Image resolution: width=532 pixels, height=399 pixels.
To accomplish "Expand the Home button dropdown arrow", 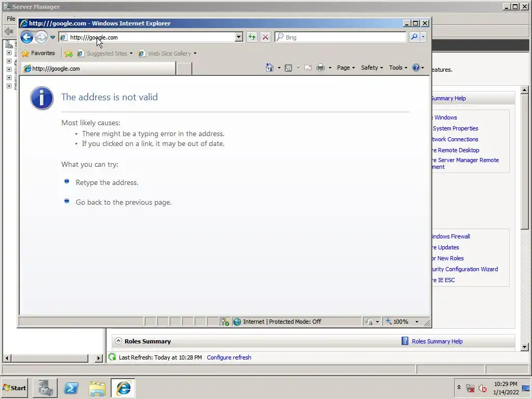I will pos(279,68).
